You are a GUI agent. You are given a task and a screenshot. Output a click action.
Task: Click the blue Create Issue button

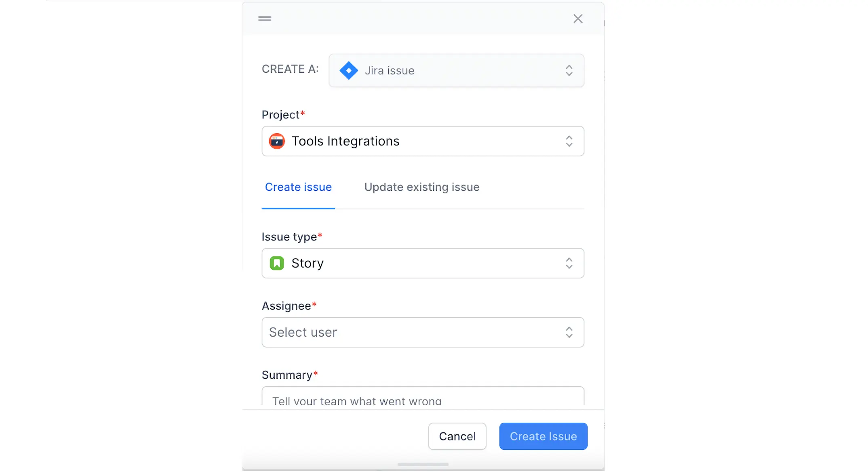point(543,436)
